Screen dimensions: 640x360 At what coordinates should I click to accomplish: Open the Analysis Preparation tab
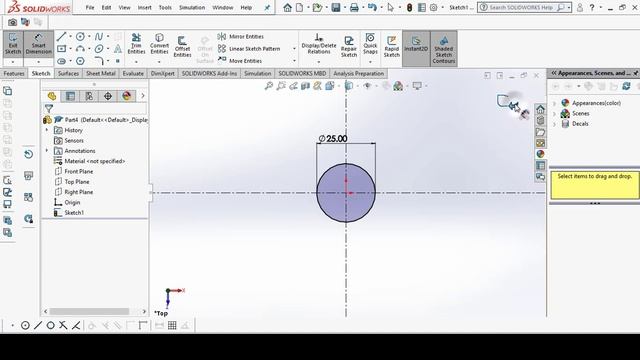click(358, 73)
